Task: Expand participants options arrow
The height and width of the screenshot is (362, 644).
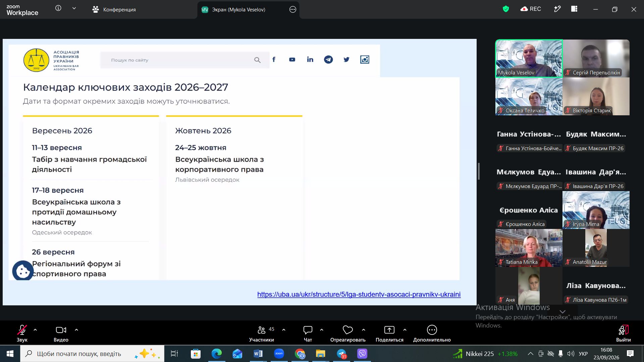Action: point(284,330)
